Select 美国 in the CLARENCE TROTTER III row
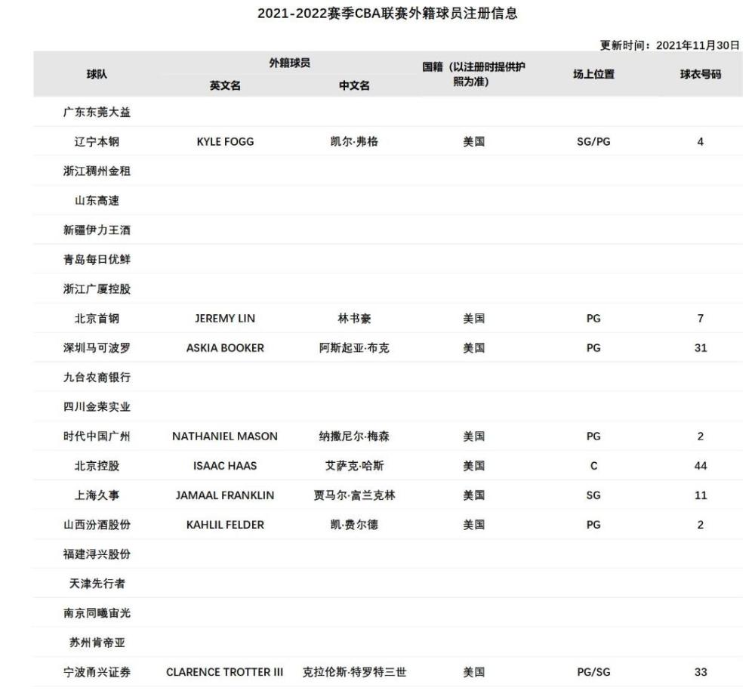The image size is (755, 700). coord(473,672)
